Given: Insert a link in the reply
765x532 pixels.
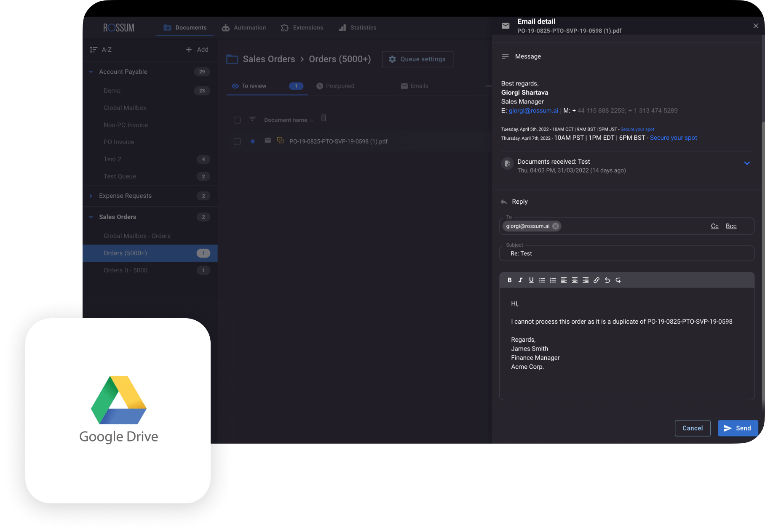Looking at the screenshot, I should [596, 280].
